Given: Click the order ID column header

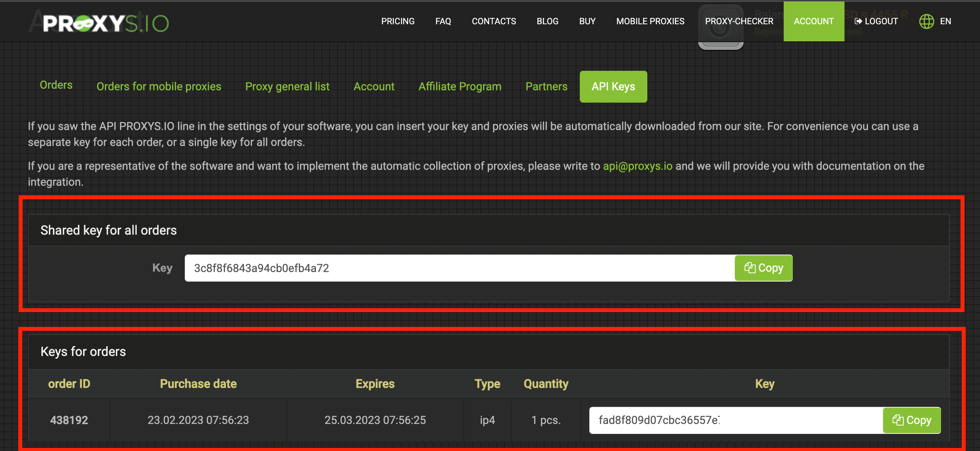Looking at the screenshot, I should [x=69, y=384].
